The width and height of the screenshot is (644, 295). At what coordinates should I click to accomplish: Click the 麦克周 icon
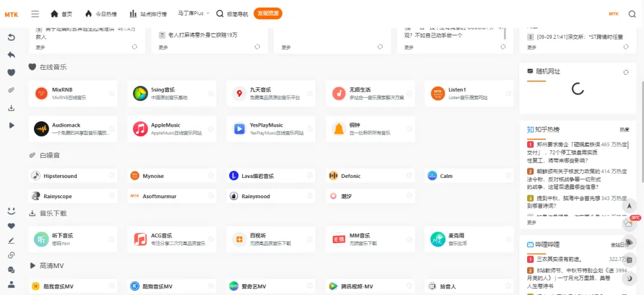(438, 239)
